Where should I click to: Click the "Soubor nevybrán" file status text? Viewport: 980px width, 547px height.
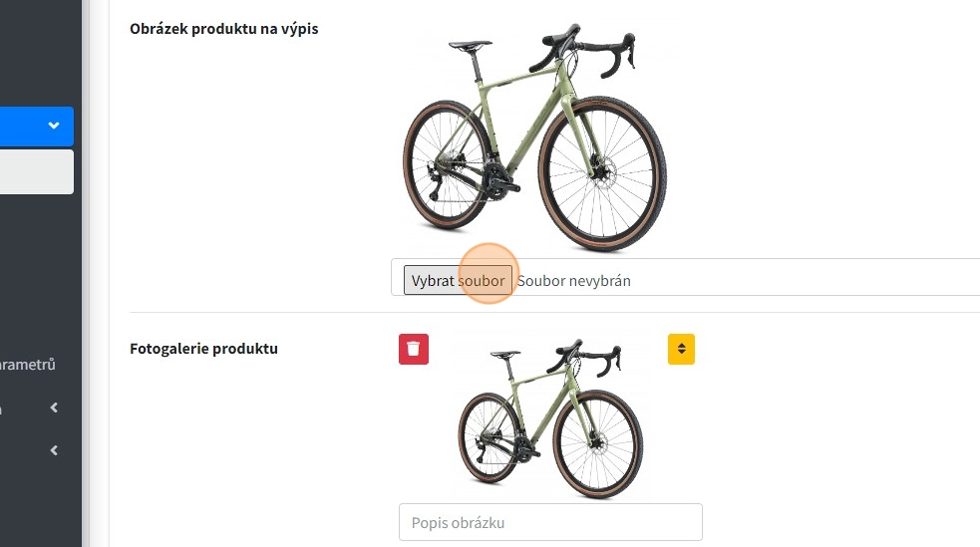click(574, 281)
